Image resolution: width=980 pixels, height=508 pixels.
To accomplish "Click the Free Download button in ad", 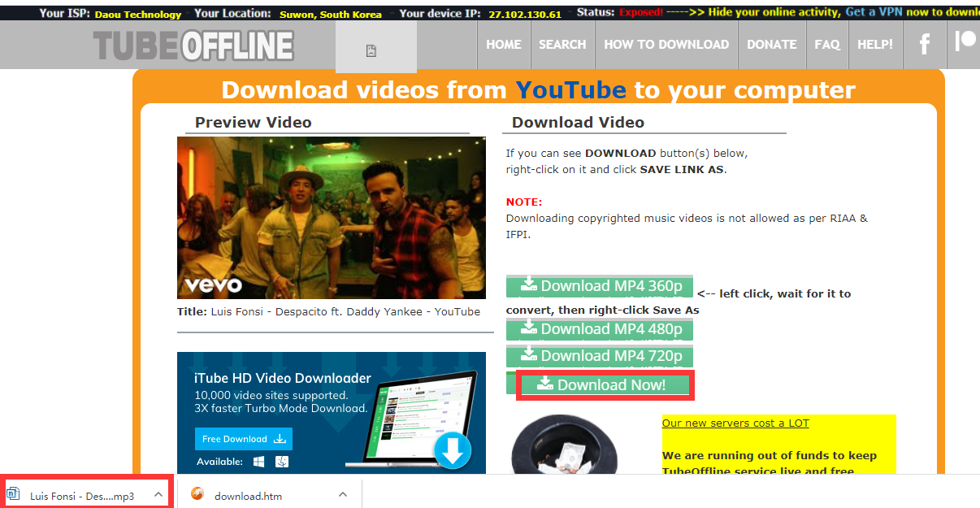I will click(244, 439).
